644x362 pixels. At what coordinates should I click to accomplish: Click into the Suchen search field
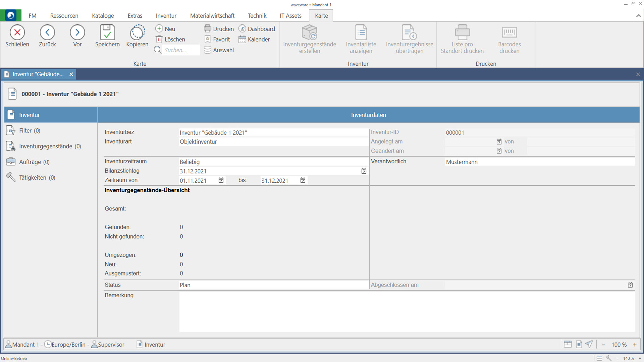(x=180, y=50)
